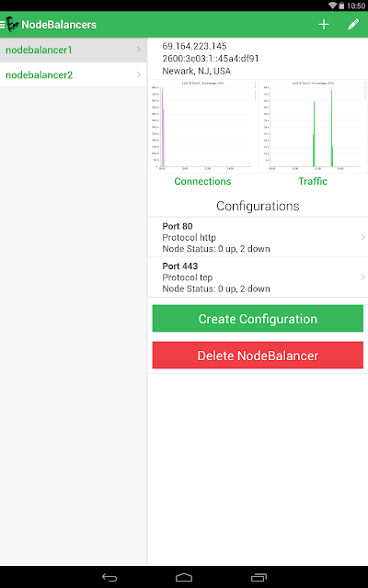The width and height of the screenshot is (368, 588).
Task: Open Port 80 configuration chevron
Action: tap(362, 237)
